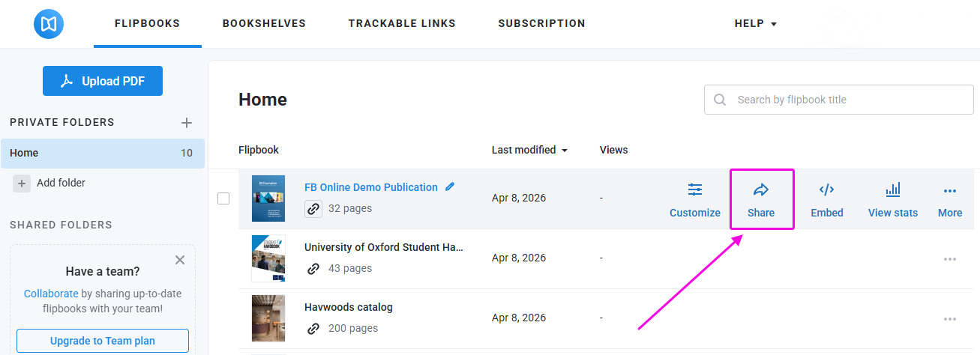Open the Havwoods catalog thumbnail
The image size is (980, 355).
click(268, 318)
